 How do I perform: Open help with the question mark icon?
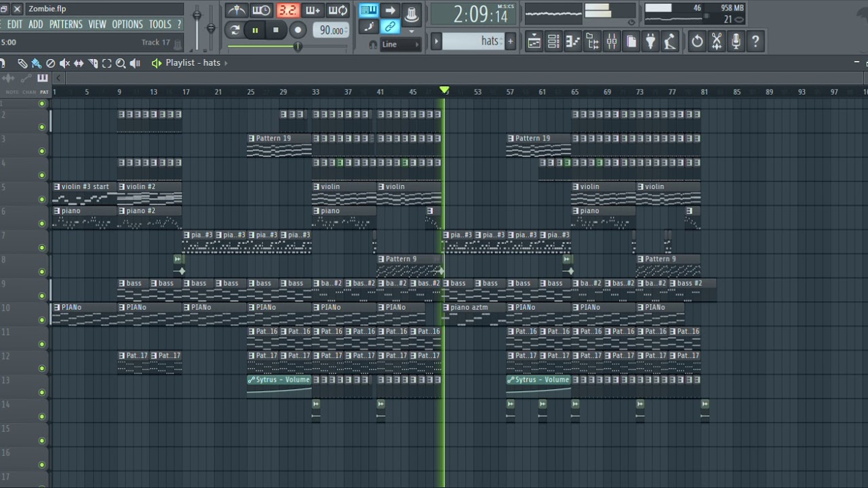click(x=756, y=41)
